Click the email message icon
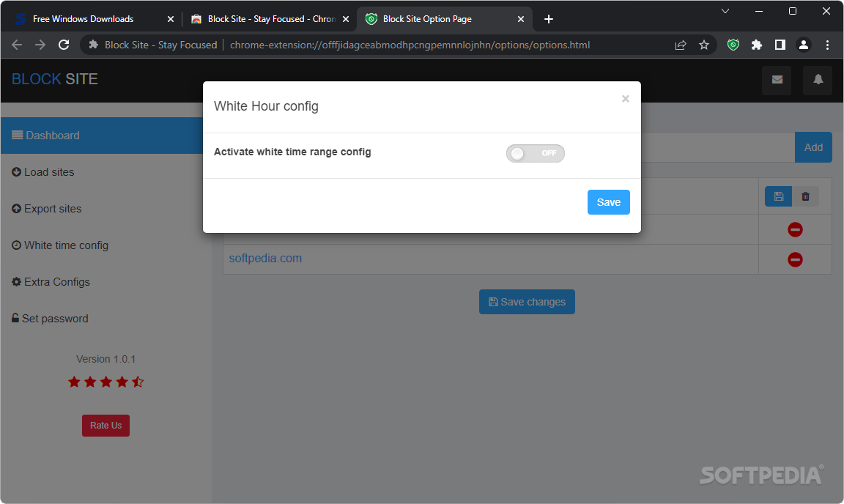The width and height of the screenshot is (844, 504). (777, 81)
